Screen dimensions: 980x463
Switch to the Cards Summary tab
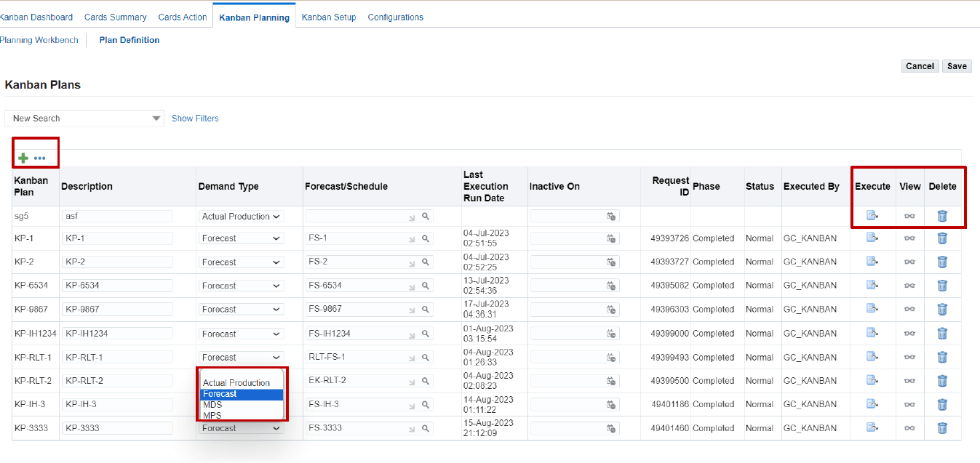[115, 17]
